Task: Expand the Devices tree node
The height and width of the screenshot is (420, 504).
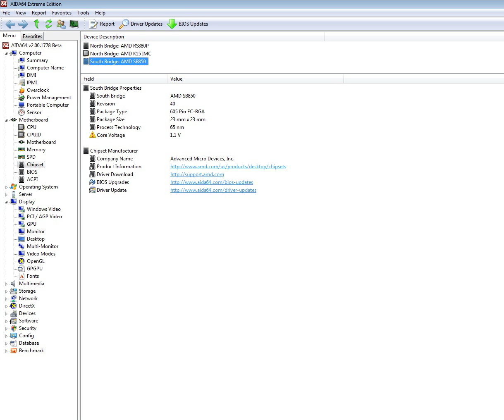Action: [6, 314]
